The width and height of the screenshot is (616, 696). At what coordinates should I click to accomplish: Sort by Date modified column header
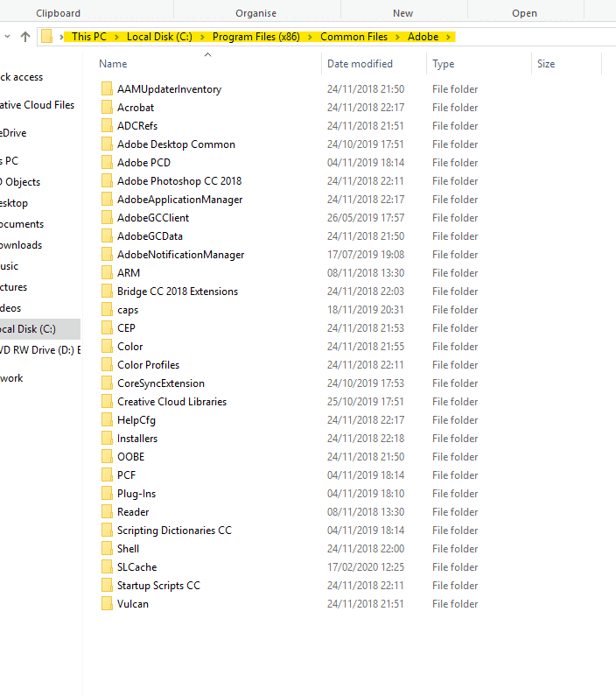pyautogui.click(x=360, y=64)
